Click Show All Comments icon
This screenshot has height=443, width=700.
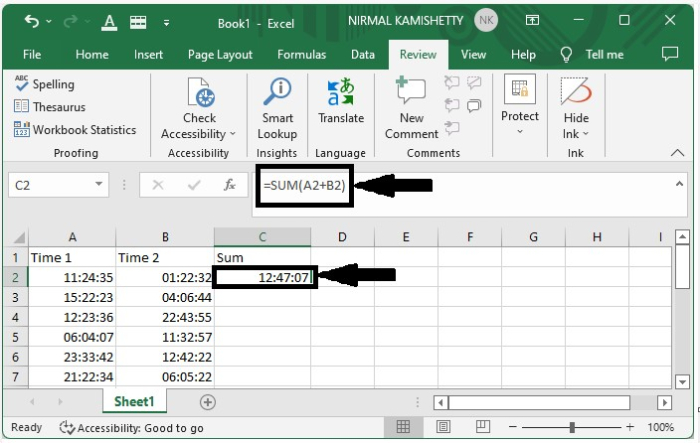point(474,105)
